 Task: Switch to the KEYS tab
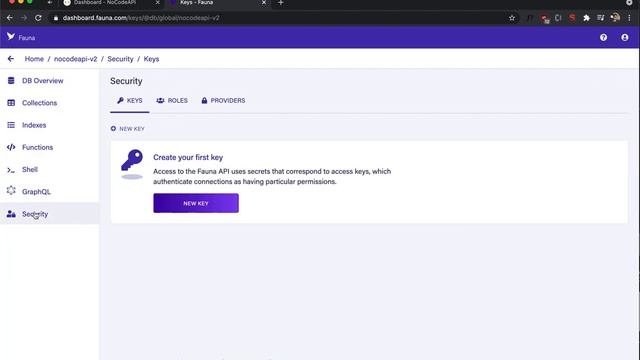click(129, 100)
